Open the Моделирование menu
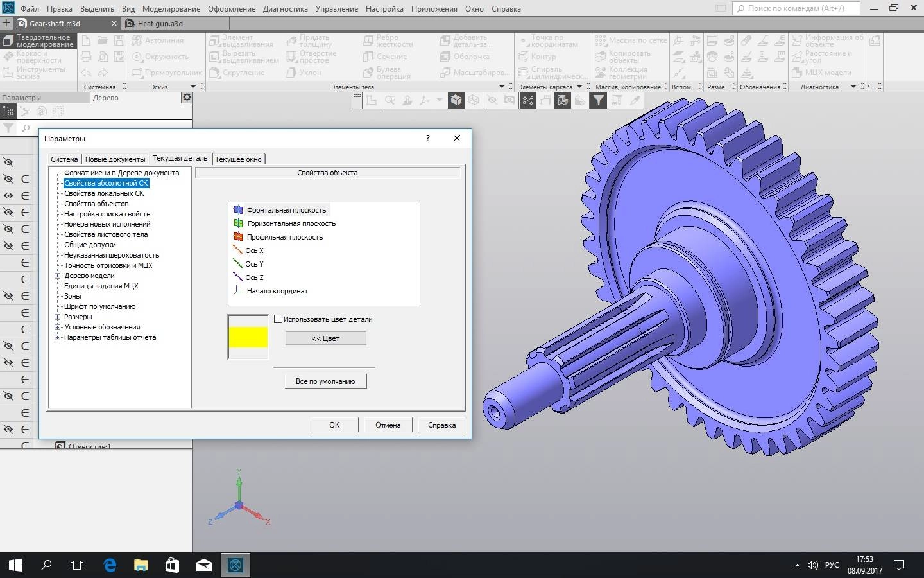 pyautogui.click(x=171, y=9)
